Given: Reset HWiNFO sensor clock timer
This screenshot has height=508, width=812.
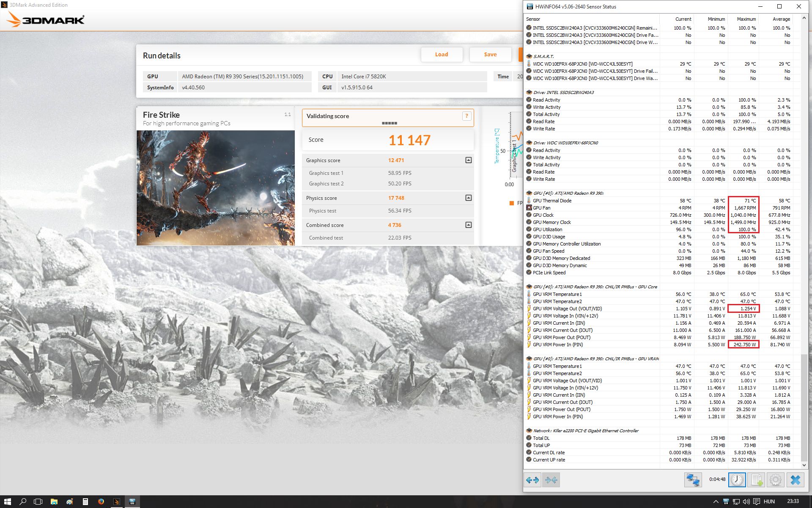Looking at the screenshot, I should tap(737, 480).
